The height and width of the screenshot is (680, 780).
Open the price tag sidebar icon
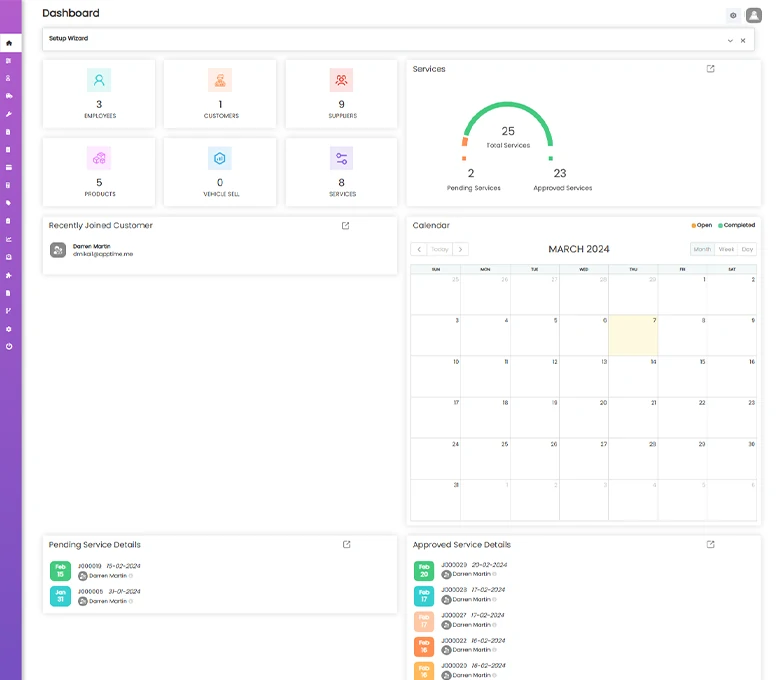point(8,203)
